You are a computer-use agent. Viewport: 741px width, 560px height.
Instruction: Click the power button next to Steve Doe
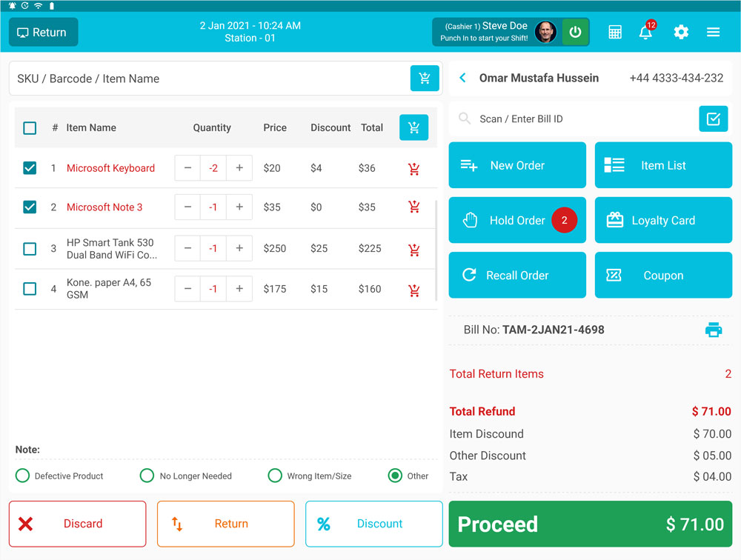click(x=576, y=32)
